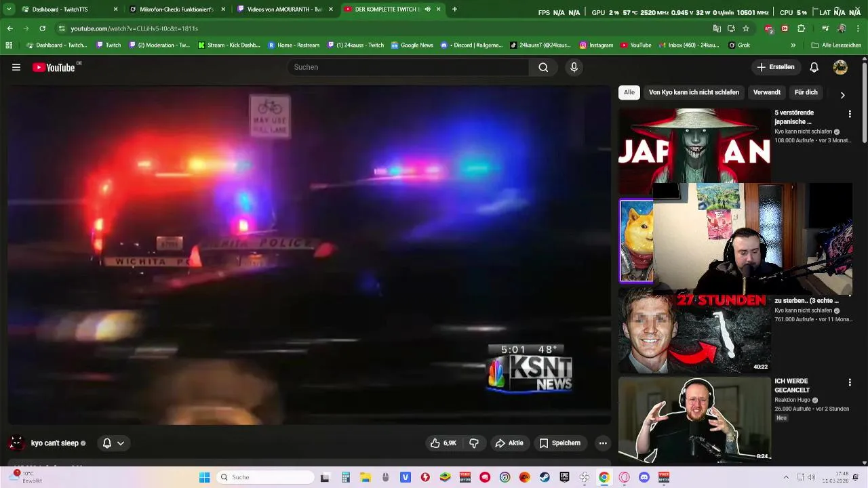Select the Für dich filter chip
Viewport: 868px width, 488px height.
click(806, 92)
